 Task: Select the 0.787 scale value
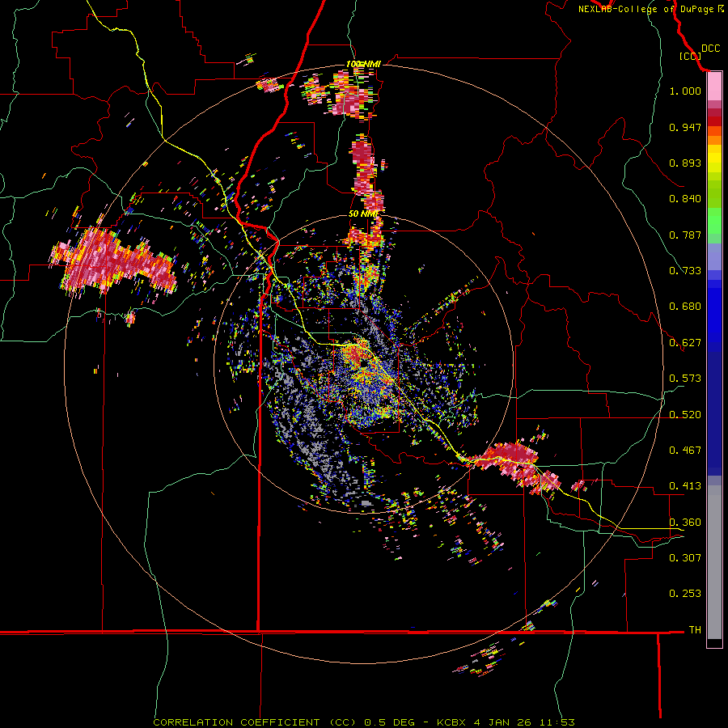[x=685, y=235]
